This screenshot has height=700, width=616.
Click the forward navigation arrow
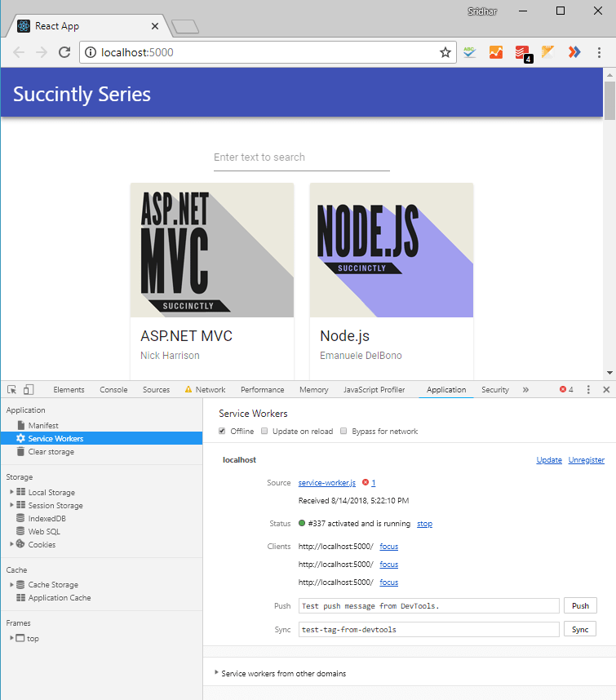(x=42, y=52)
